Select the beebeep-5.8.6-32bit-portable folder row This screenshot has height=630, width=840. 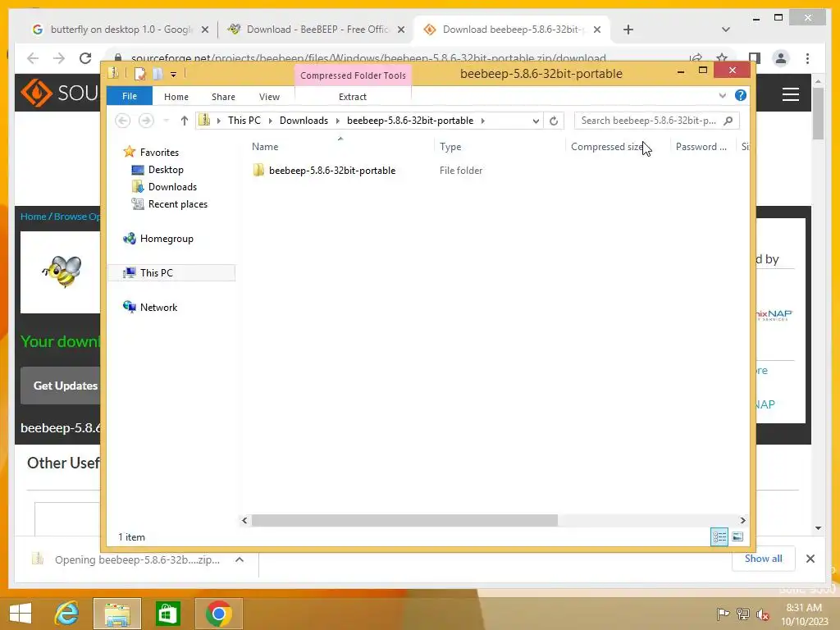tap(332, 171)
